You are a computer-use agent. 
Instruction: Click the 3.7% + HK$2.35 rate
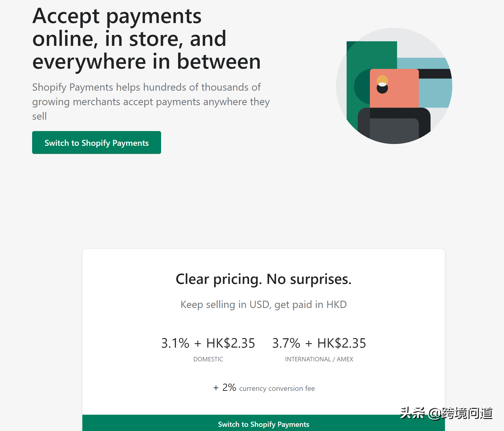(x=319, y=343)
